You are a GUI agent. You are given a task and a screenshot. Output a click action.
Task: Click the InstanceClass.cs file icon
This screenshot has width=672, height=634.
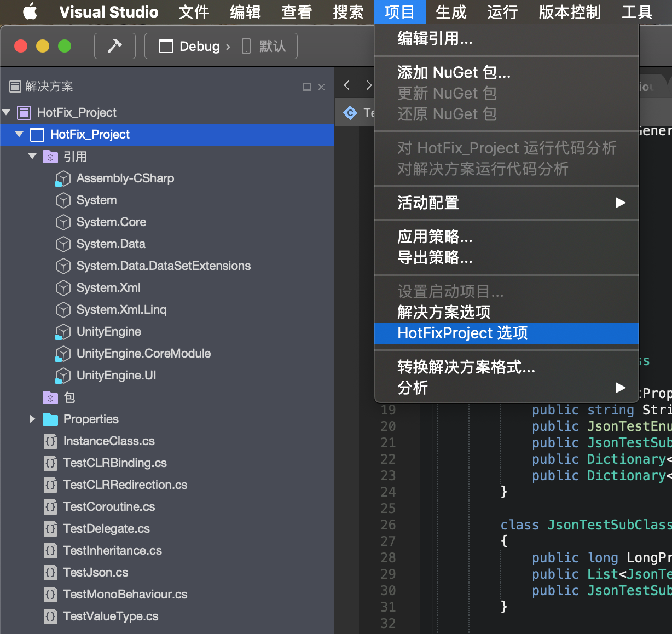51,441
